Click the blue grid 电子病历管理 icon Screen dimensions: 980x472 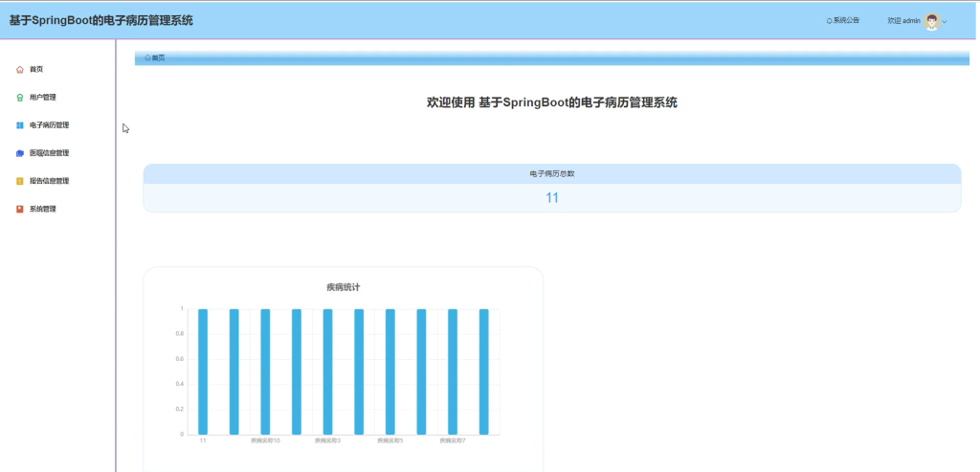(x=20, y=125)
